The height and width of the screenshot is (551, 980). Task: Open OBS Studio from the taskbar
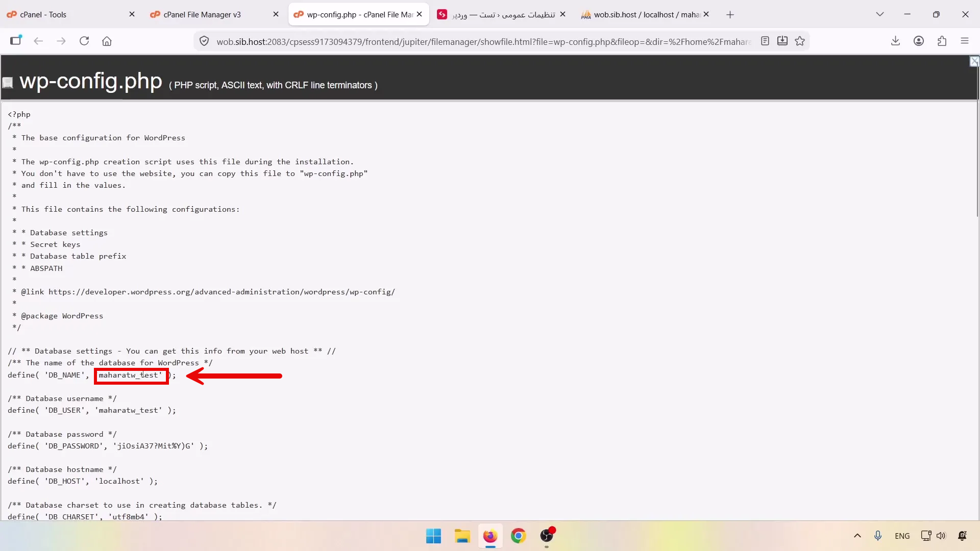coord(547,536)
